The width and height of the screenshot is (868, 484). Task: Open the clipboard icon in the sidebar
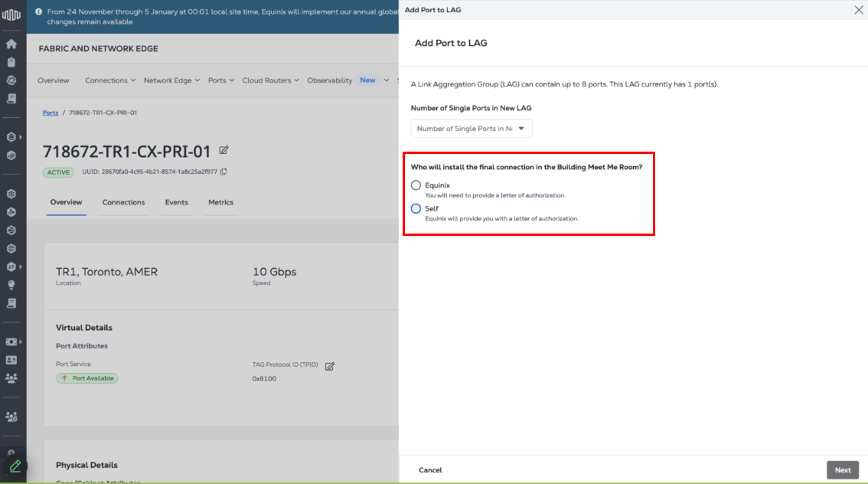pyautogui.click(x=11, y=62)
